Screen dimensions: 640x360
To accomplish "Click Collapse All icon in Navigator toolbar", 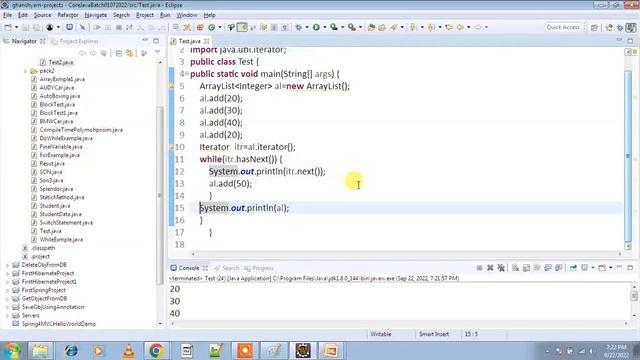I will tap(119, 53).
